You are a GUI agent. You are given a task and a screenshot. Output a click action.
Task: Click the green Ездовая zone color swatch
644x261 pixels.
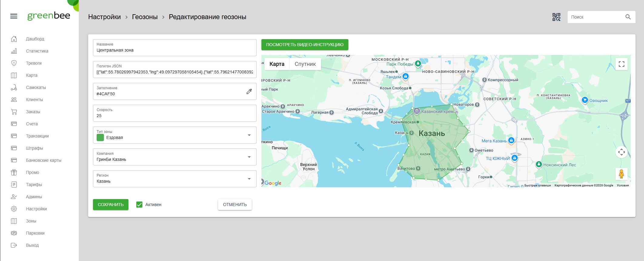point(100,137)
